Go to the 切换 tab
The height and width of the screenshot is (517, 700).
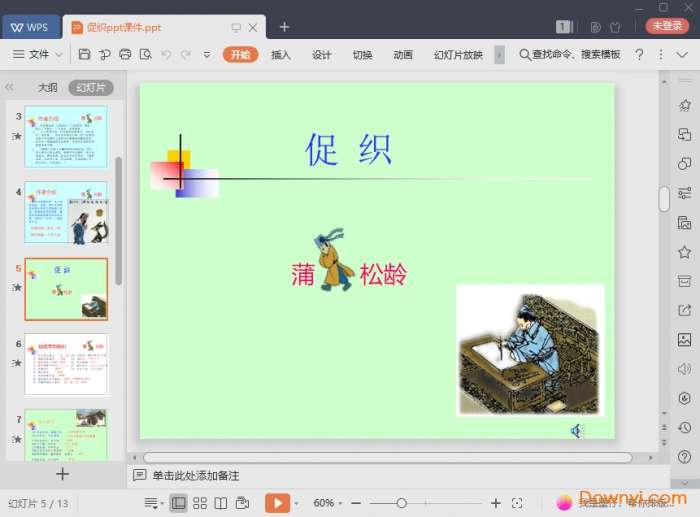(362, 54)
